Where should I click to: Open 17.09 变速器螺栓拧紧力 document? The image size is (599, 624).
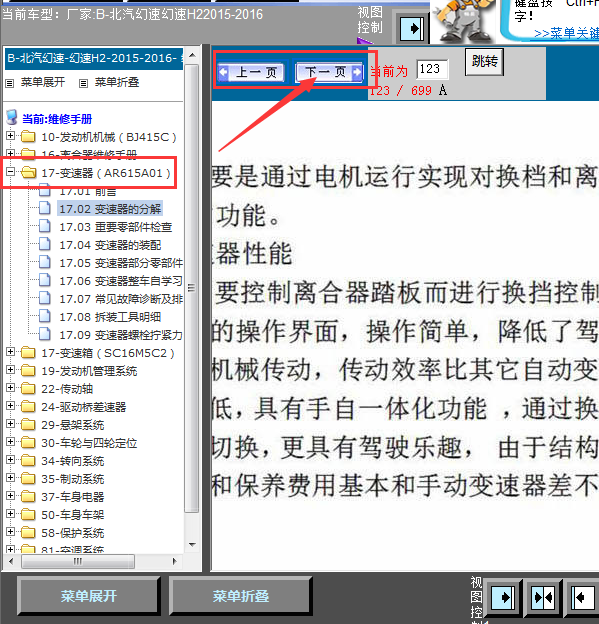121,335
